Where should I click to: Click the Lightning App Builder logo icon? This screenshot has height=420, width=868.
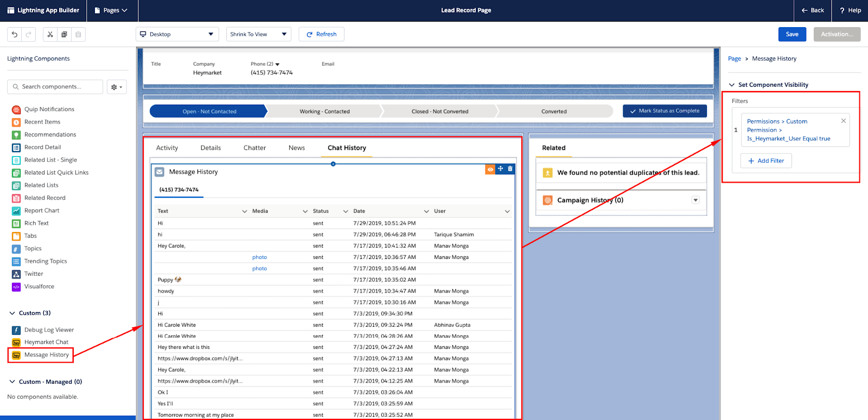[10, 10]
